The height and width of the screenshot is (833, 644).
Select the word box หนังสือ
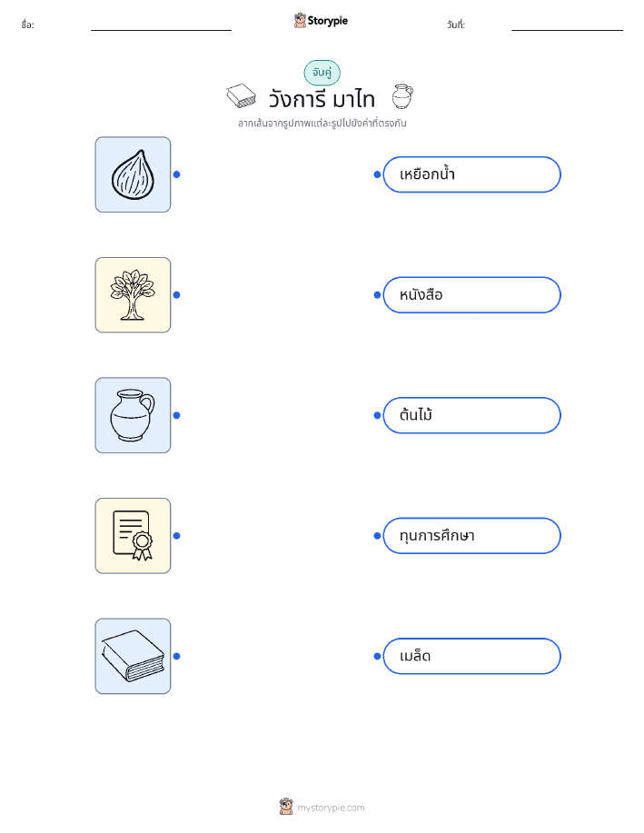tap(471, 295)
